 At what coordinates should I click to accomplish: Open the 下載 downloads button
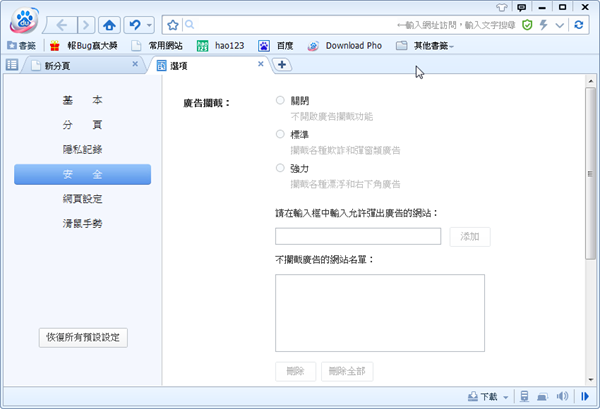click(x=483, y=397)
